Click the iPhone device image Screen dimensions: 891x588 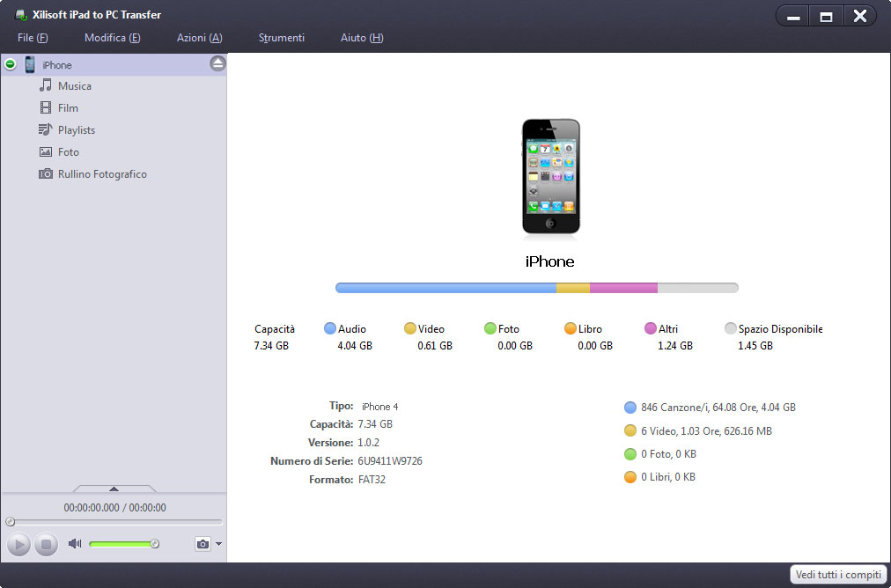click(x=550, y=177)
